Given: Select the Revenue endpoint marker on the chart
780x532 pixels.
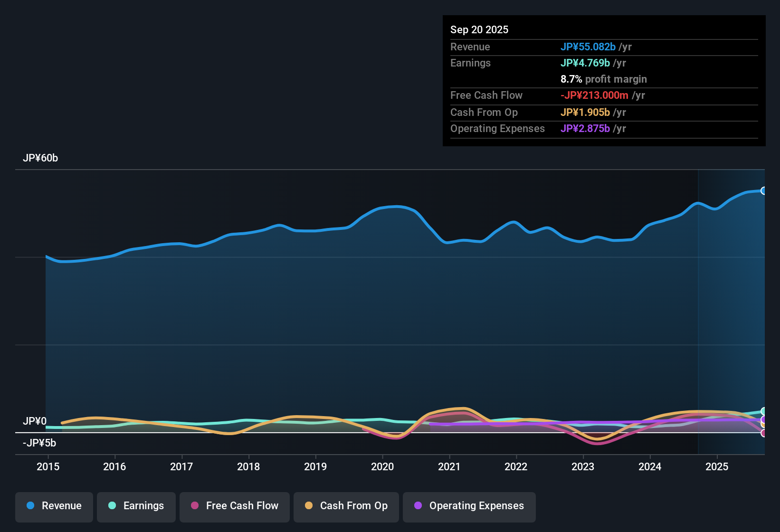Looking at the screenshot, I should click(x=764, y=191).
